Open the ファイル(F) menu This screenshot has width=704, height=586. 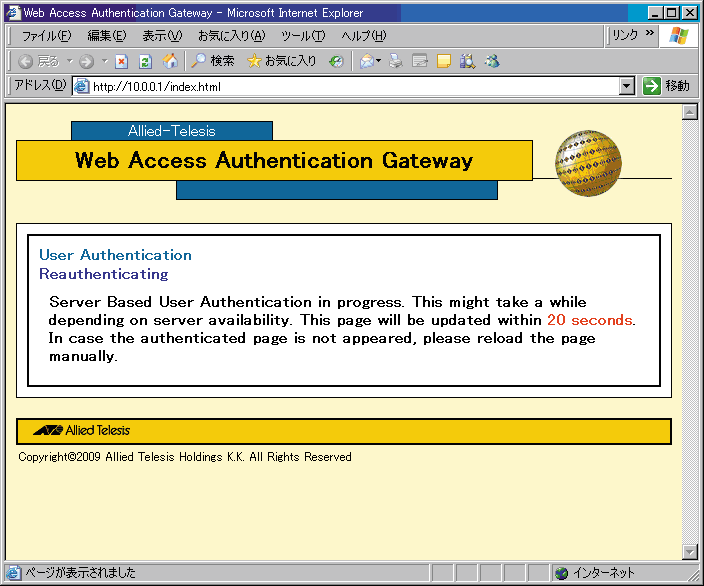47,36
